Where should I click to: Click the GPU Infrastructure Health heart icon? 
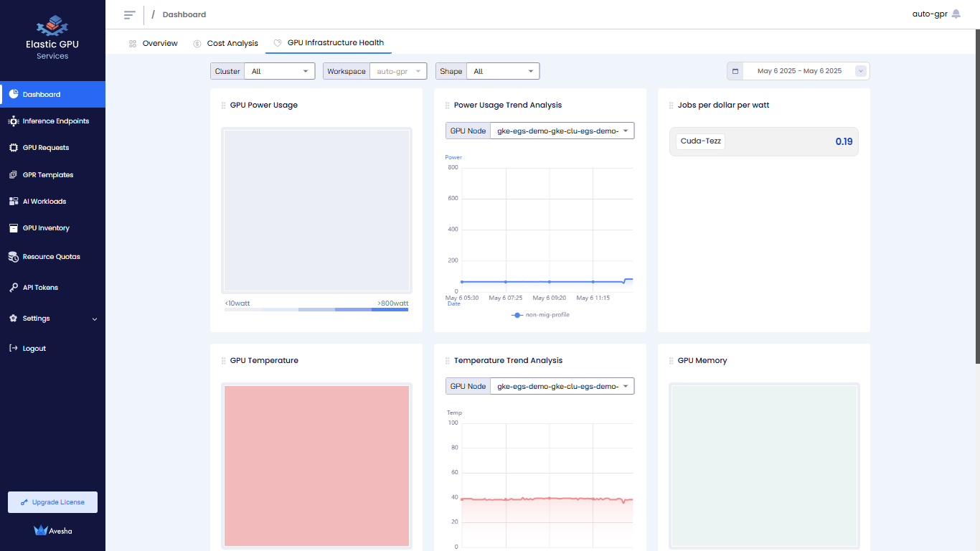(278, 43)
